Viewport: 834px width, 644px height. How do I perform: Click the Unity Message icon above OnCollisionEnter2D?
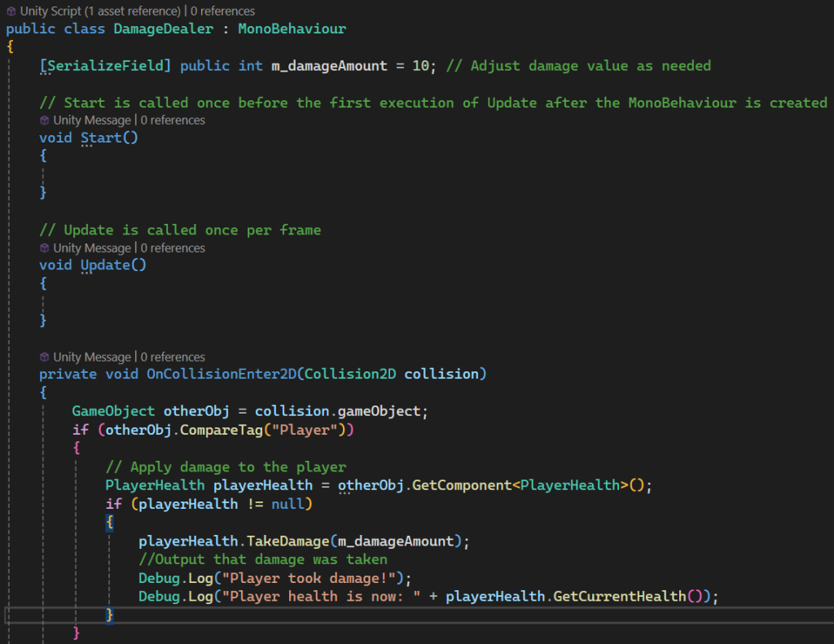45,357
